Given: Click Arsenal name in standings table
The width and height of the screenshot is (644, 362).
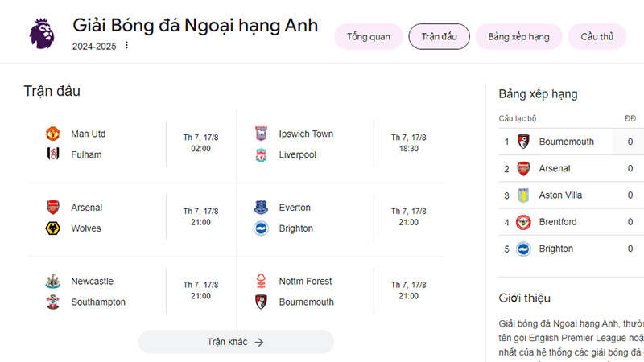Looking at the screenshot, I should tap(555, 168).
